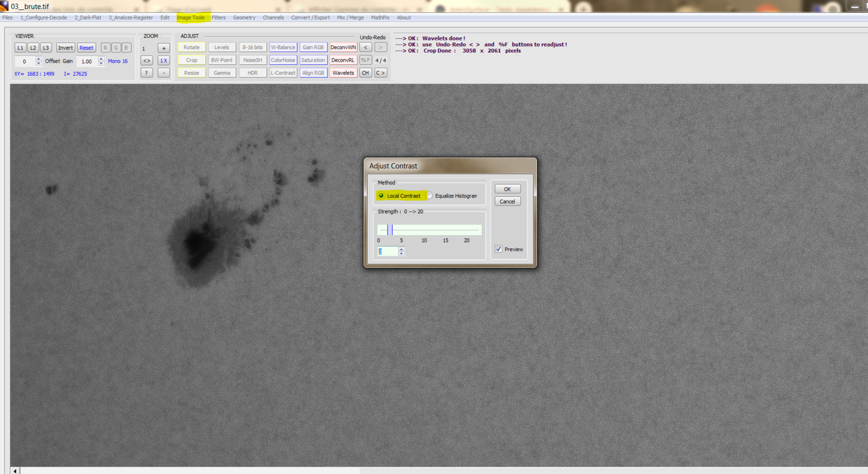Click the %F readjust button

pyautogui.click(x=366, y=60)
